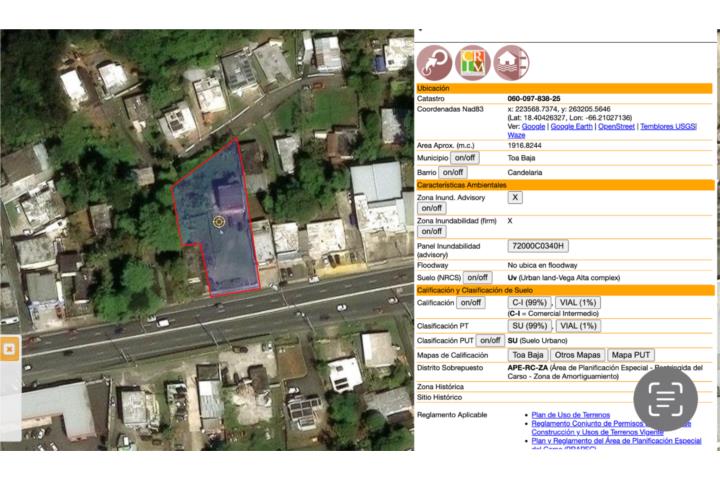
Task: Click the target marker on the parcel
Action: (218, 221)
